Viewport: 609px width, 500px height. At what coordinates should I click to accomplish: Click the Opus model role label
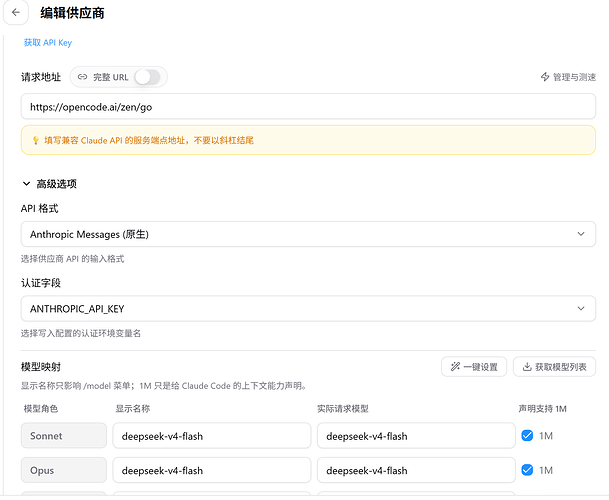click(64, 470)
